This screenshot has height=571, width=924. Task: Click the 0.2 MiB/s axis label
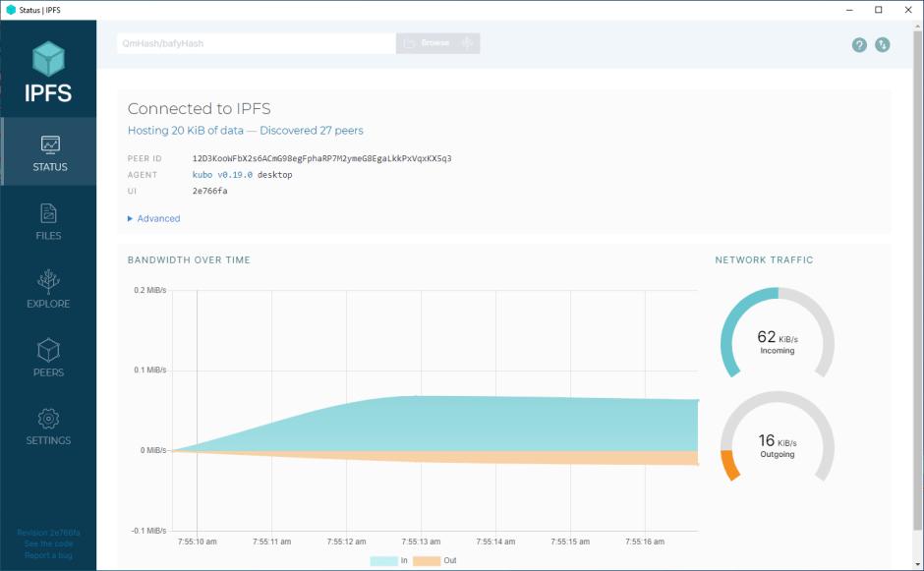pos(150,290)
